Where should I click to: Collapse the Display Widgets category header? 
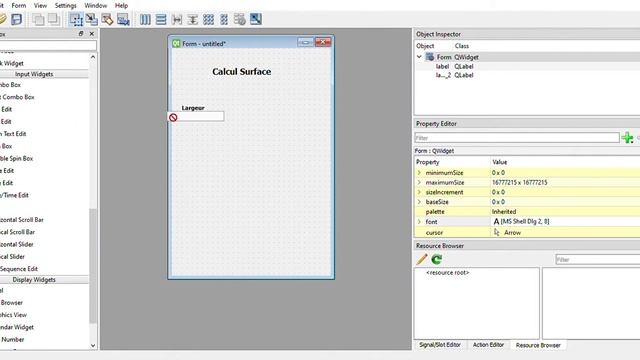click(44, 280)
